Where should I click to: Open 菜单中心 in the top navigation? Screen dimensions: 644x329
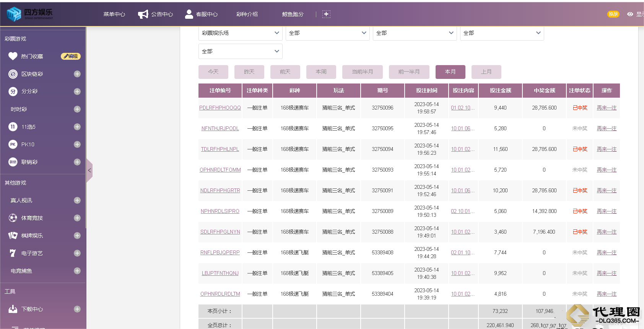click(114, 14)
